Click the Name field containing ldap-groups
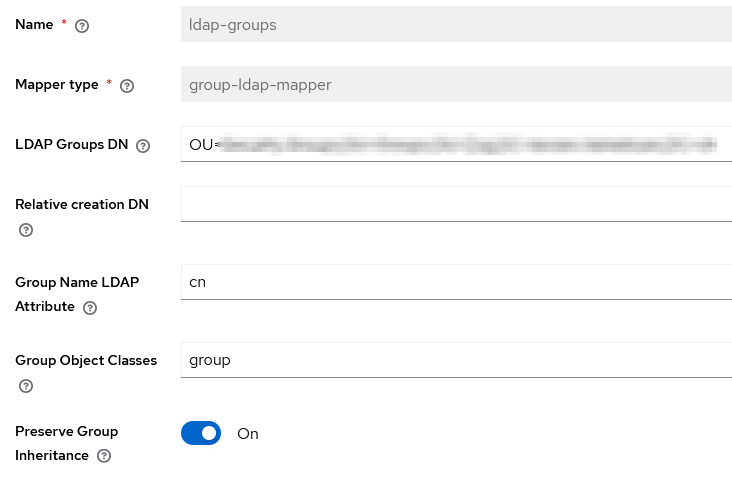The width and height of the screenshot is (732, 481). click(456, 24)
